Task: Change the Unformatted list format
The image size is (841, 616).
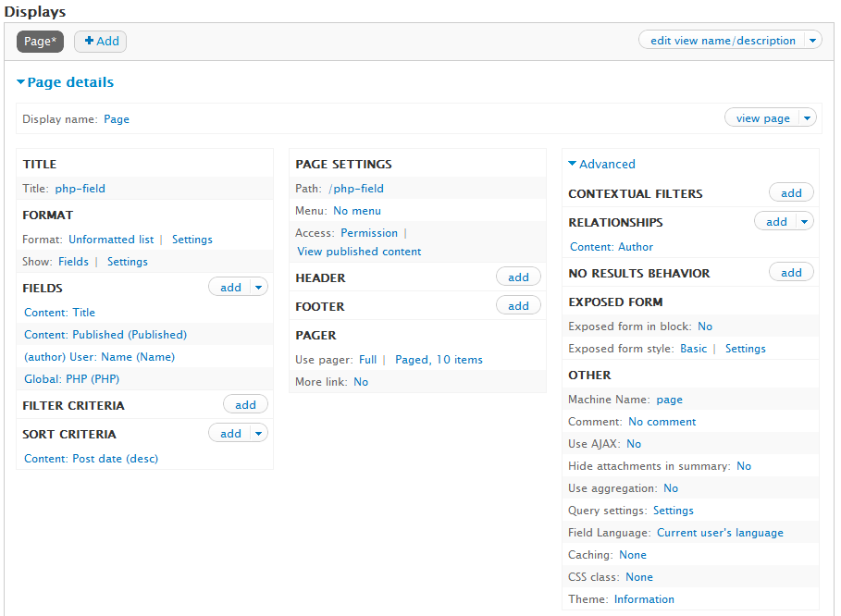Action: 111,240
